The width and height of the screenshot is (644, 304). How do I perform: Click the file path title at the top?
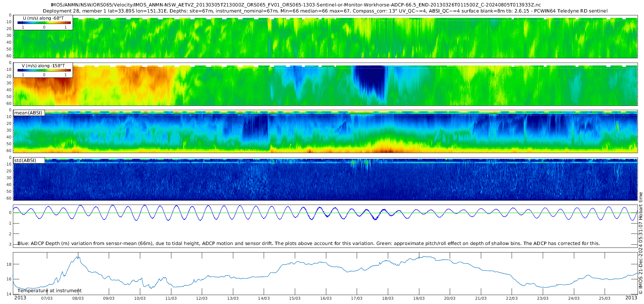coord(296,5)
